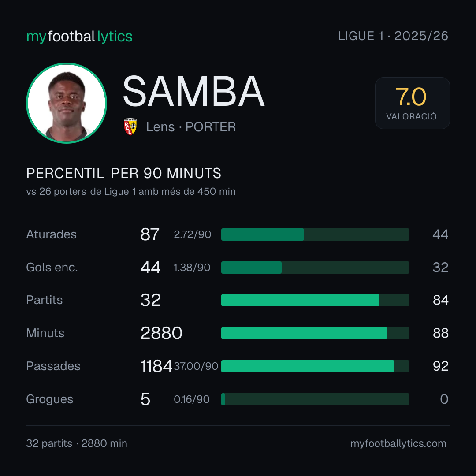The width and height of the screenshot is (476, 476).
Task: Click the Grogues percentile bar
Action: coord(315,399)
